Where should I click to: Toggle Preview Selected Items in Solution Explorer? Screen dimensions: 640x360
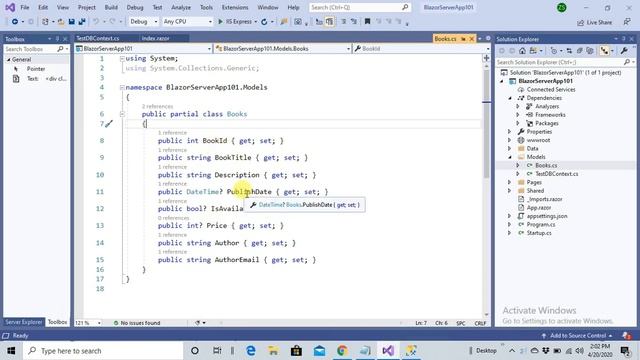click(604, 51)
